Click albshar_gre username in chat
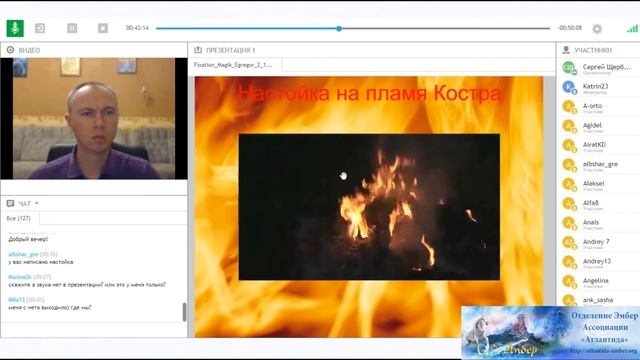 (x=23, y=254)
